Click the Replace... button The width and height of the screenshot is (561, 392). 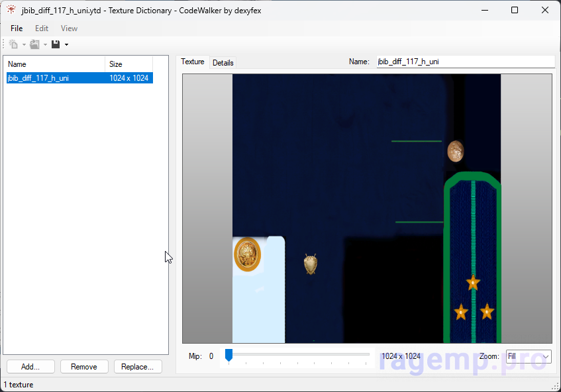point(138,367)
